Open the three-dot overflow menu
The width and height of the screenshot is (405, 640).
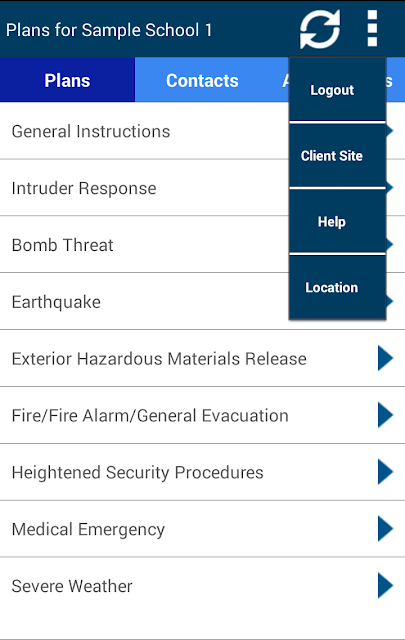372,29
